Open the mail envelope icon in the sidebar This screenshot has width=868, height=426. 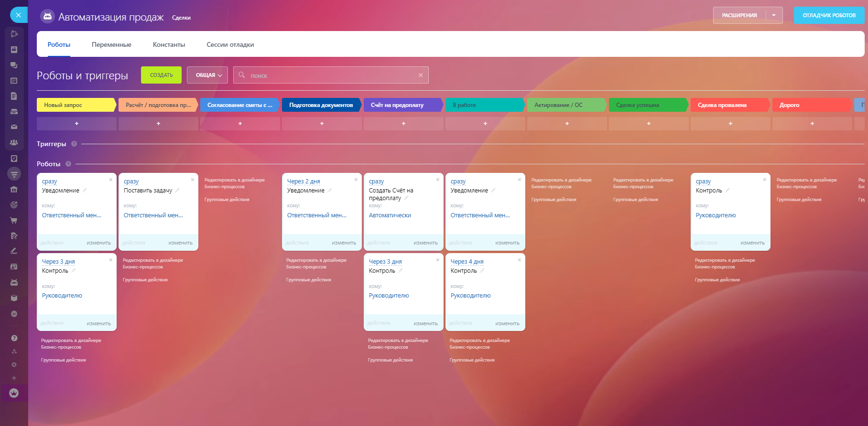pyautogui.click(x=14, y=127)
